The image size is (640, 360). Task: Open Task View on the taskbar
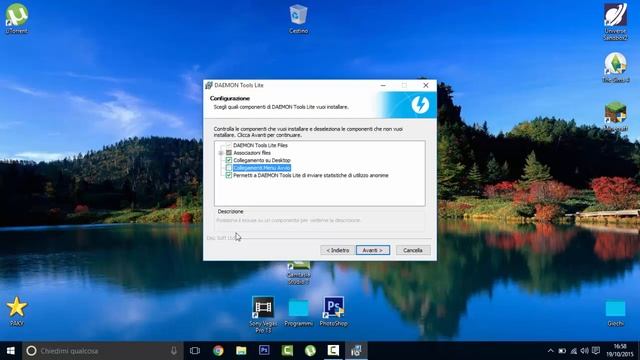click(x=195, y=351)
